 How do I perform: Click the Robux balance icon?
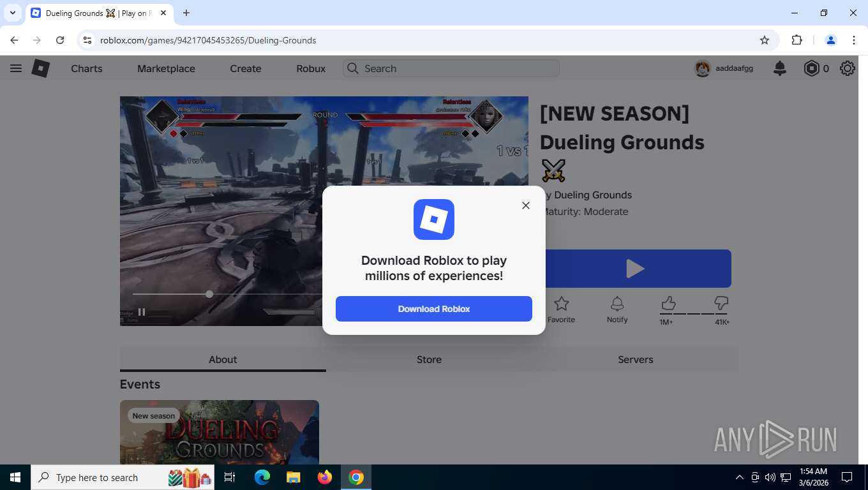pos(811,68)
